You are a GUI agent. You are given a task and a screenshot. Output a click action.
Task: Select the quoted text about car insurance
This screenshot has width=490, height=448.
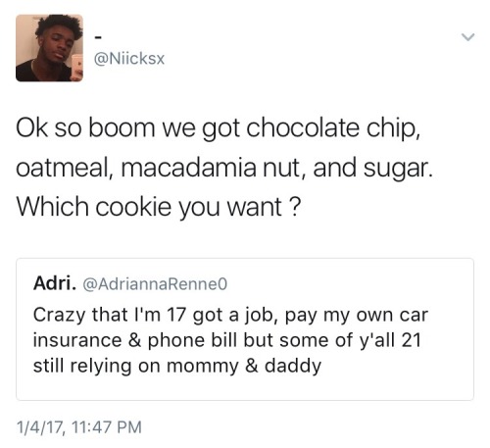click(x=230, y=340)
